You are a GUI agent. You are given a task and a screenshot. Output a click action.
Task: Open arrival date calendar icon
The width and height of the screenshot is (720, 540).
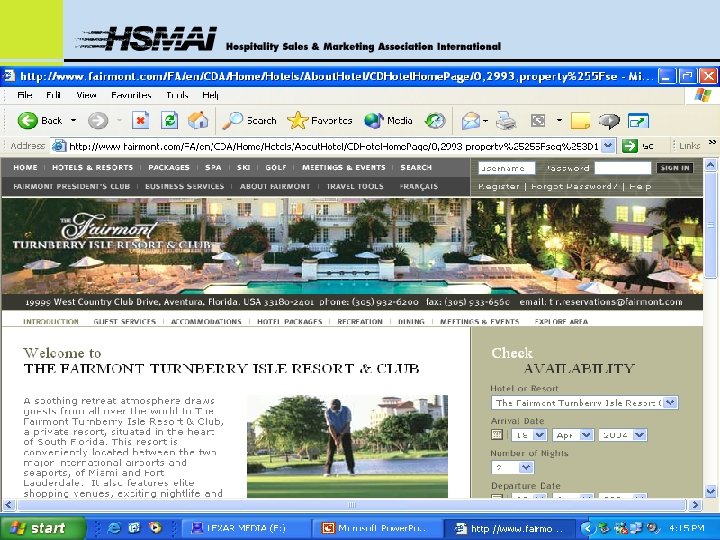(497, 434)
